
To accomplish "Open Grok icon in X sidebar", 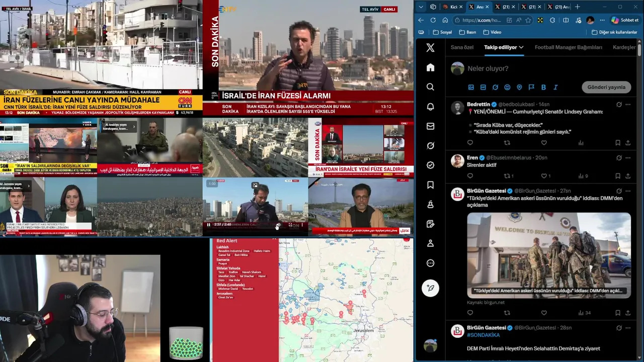I will tap(430, 146).
